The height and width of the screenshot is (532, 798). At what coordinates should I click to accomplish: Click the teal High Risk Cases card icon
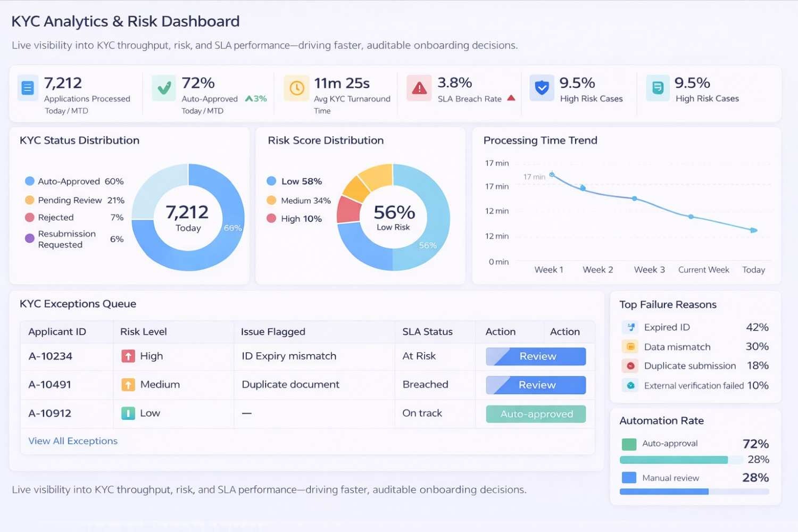pyautogui.click(x=658, y=88)
